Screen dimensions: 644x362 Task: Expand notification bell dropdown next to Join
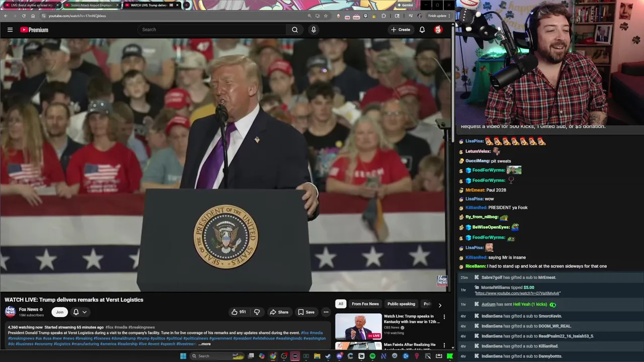(x=80, y=312)
